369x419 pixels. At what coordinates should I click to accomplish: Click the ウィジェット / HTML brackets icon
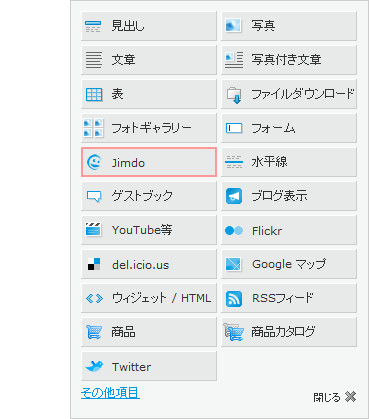(x=94, y=298)
